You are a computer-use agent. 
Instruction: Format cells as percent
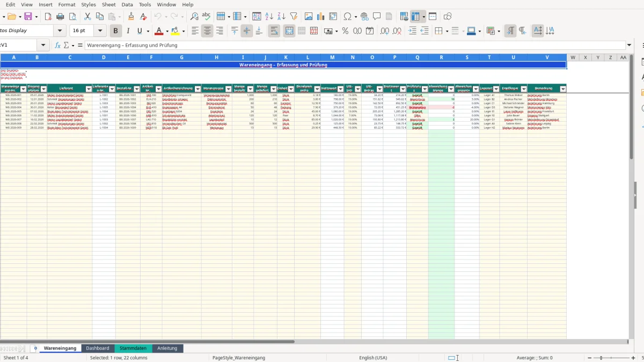click(345, 31)
